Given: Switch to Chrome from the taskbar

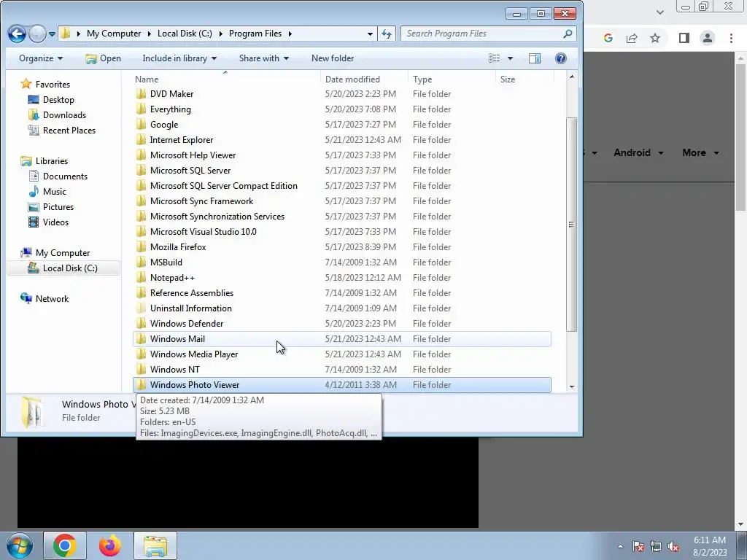Looking at the screenshot, I should 65,545.
